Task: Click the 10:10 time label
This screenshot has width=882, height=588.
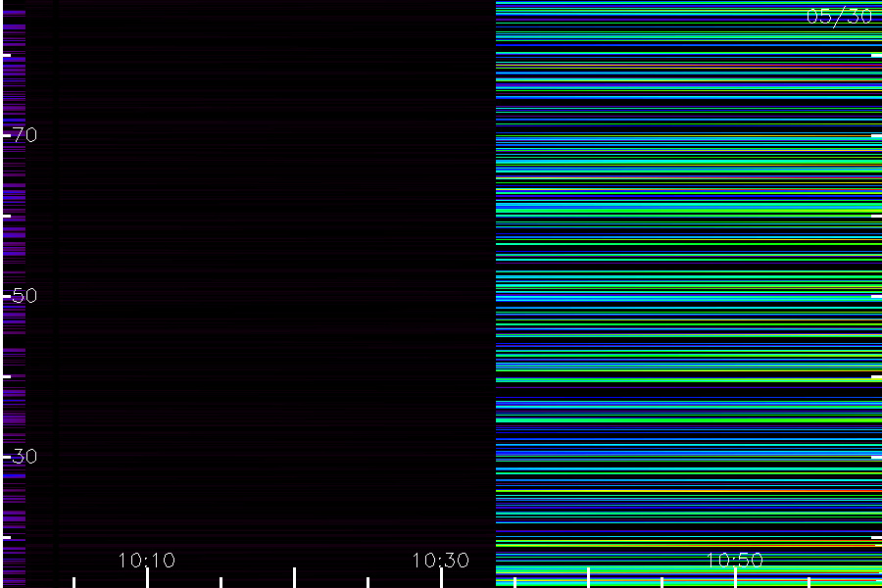Action: click(147, 561)
